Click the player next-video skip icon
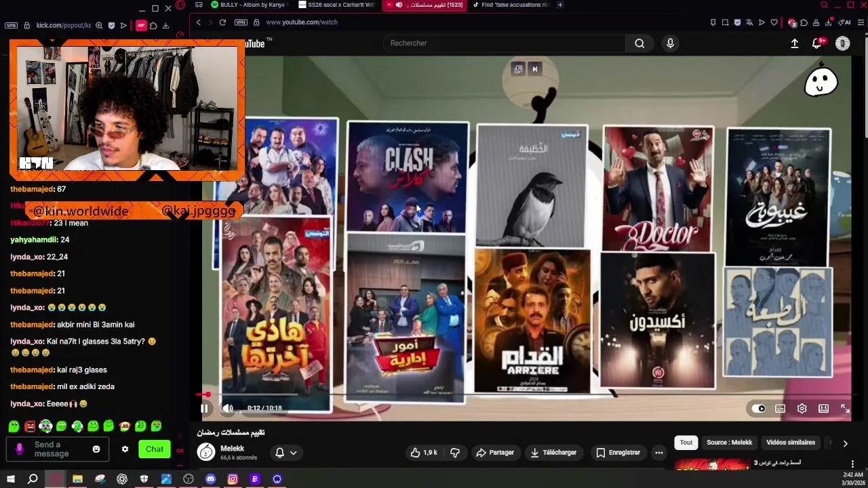This screenshot has height=488, width=868. point(534,69)
